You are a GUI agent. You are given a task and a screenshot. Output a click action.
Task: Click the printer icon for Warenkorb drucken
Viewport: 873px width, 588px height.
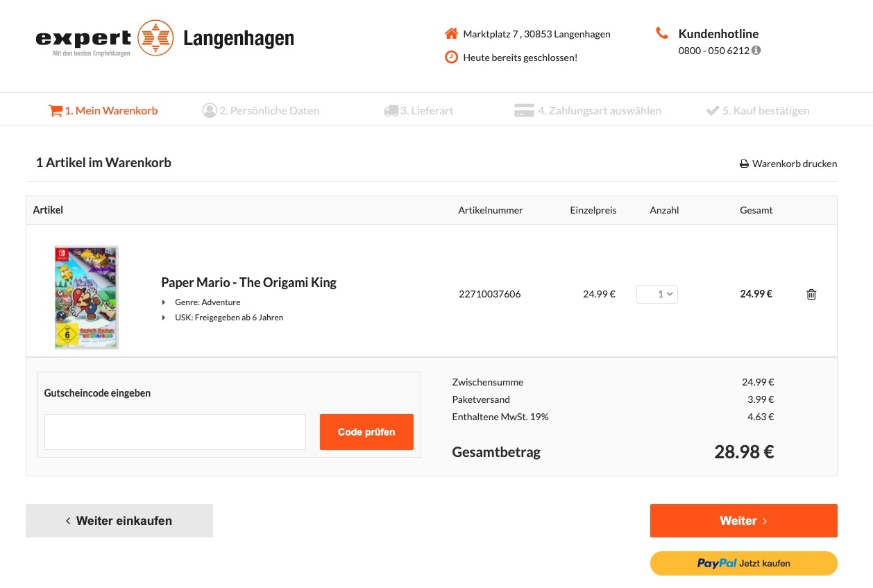click(744, 164)
